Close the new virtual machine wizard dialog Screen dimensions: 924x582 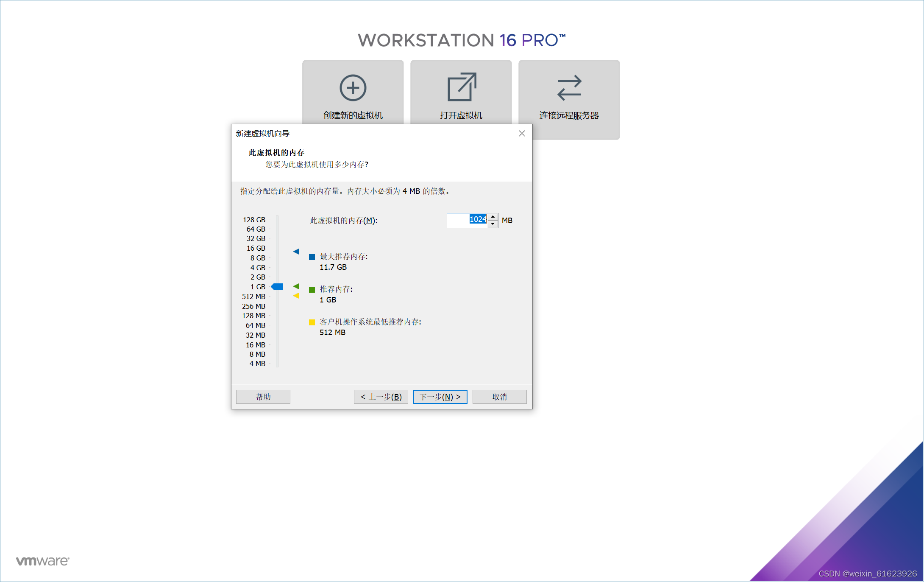click(522, 134)
